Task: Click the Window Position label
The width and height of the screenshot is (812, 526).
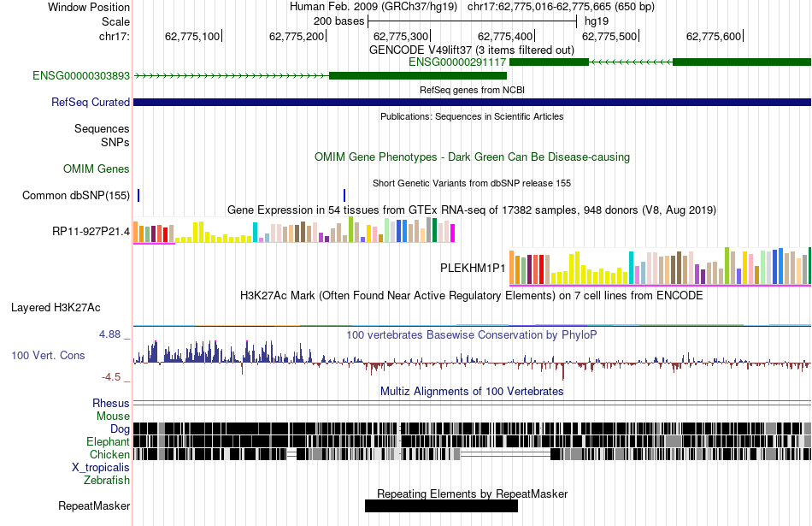Action: coord(89,7)
